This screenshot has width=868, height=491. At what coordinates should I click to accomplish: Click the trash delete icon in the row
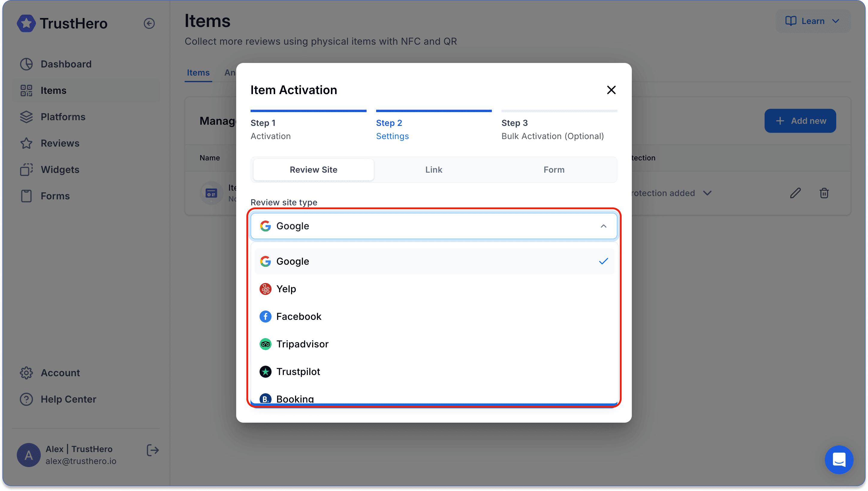click(x=824, y=193)
